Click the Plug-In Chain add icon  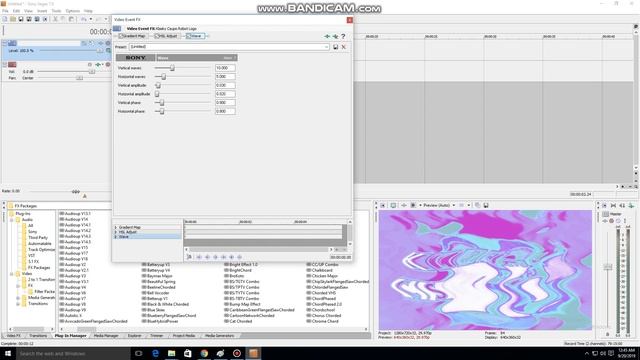pyautogui.click(x=327, y=36)
